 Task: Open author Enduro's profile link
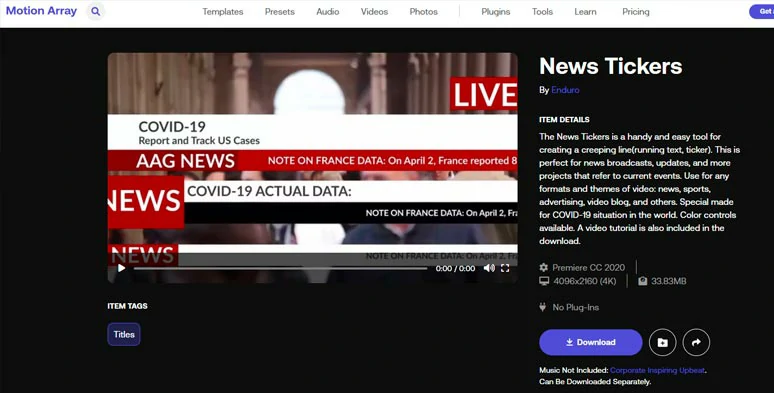565,90
